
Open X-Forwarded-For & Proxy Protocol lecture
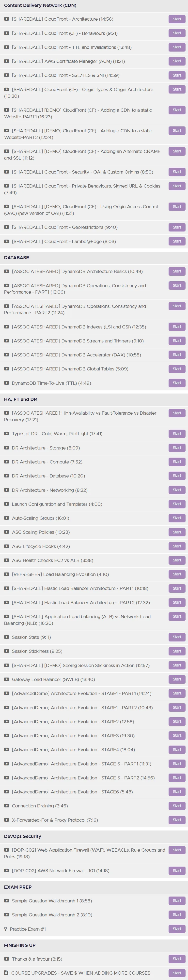pos(55,820)
